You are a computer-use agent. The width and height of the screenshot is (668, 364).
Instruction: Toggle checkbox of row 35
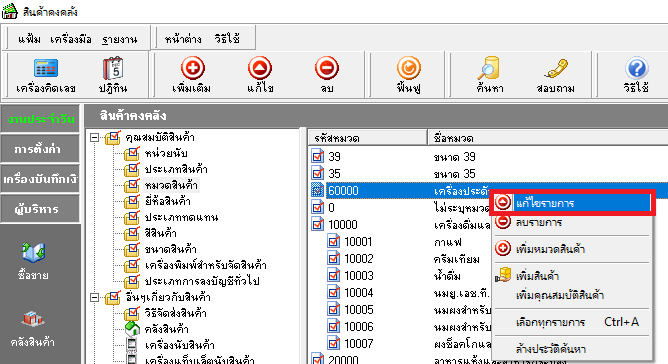tap(317, 173)
